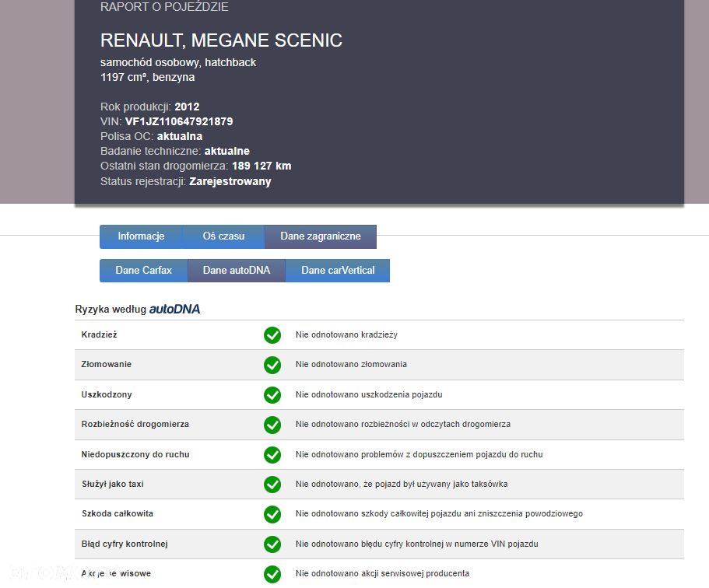Click the Uszkodzony row label
This screenshot has width=709, height=588.
click(x=107, y=394)
